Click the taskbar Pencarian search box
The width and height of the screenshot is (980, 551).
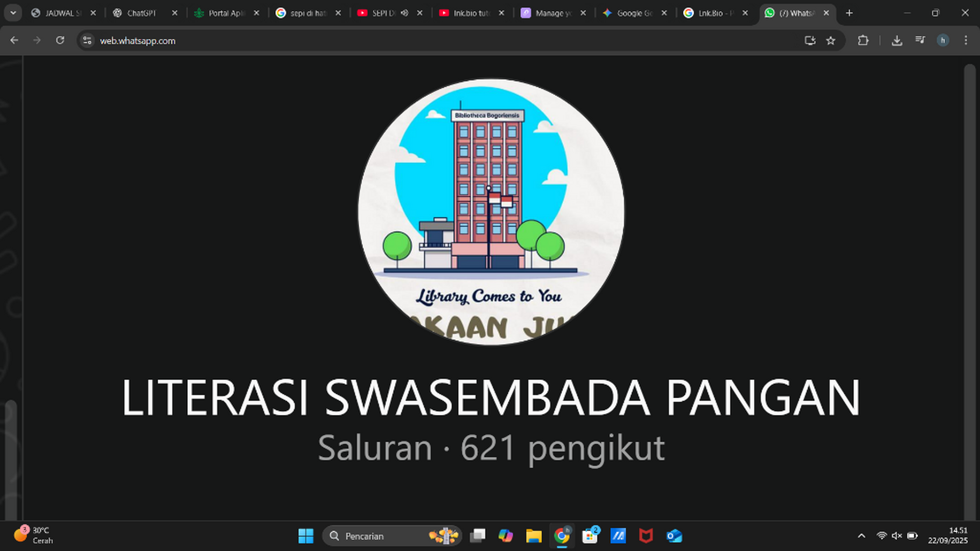[x=392, y=536]
